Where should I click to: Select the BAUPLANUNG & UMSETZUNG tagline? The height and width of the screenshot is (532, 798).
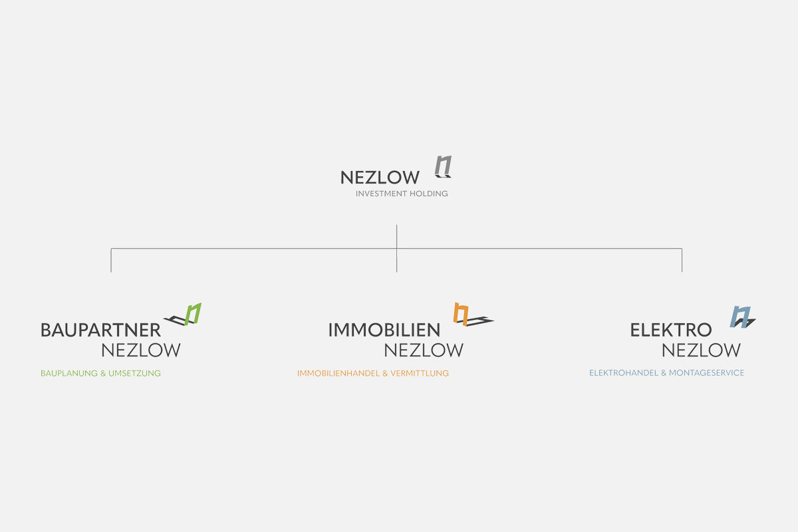100,373
